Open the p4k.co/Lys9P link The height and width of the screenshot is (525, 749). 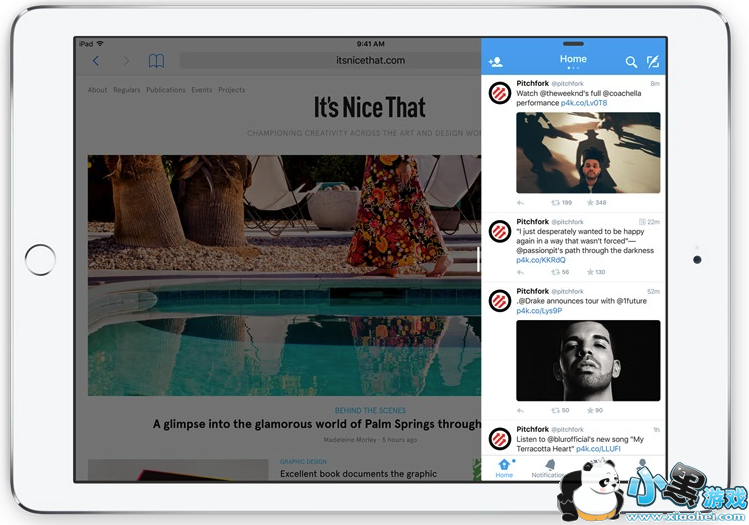539,311
